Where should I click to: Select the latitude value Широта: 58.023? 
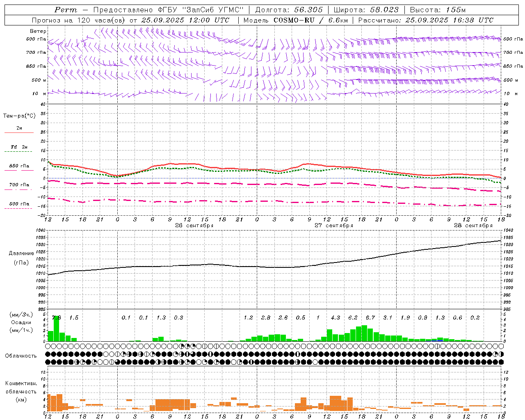[x=366, y=10]
